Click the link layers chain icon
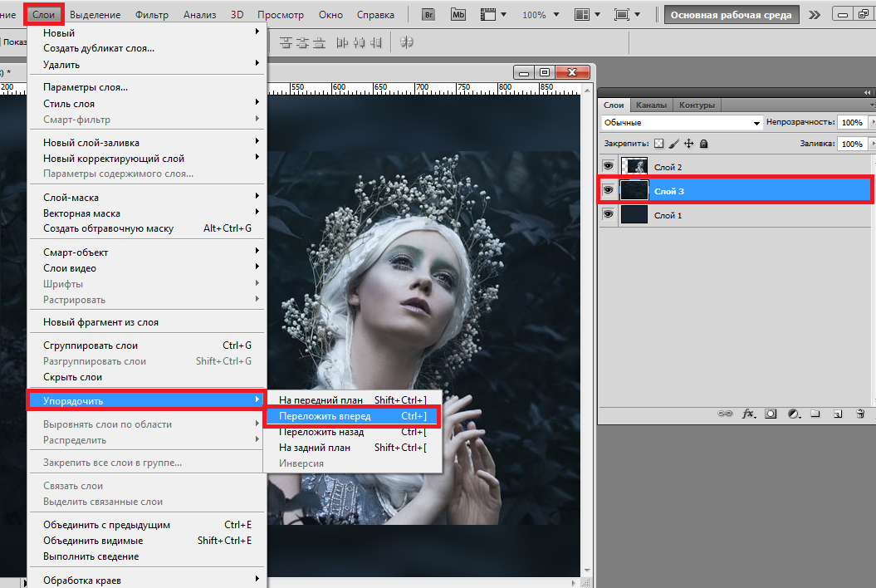The width and height of the screenshot is (876, 588). [x=725, y=413]
